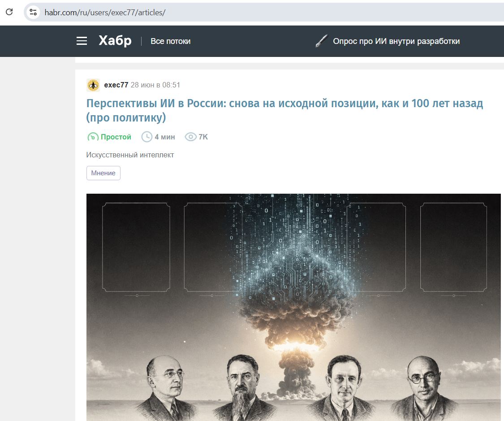The image size is (504, 421).
Task: Click the 28 июн в 08:51 timestamp
Action: [x=155, y=85]
